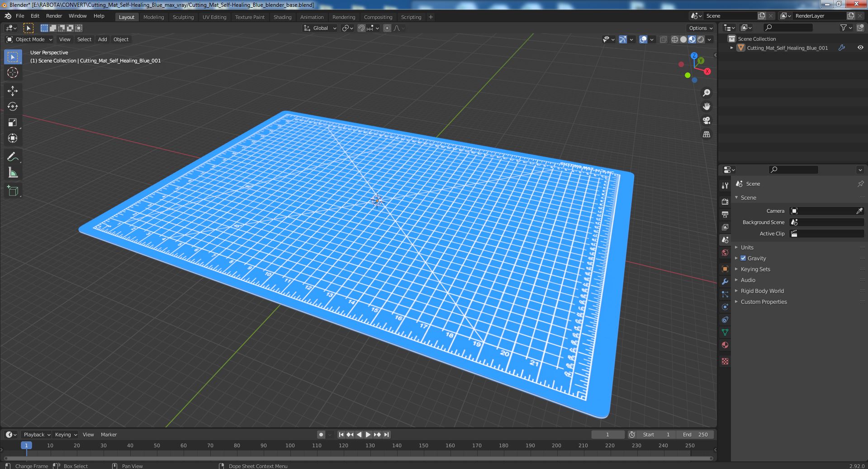Image resolution: width=868 pixels, height=469 pixels.
Task: Click the End frame field
Action: (696, 435)
